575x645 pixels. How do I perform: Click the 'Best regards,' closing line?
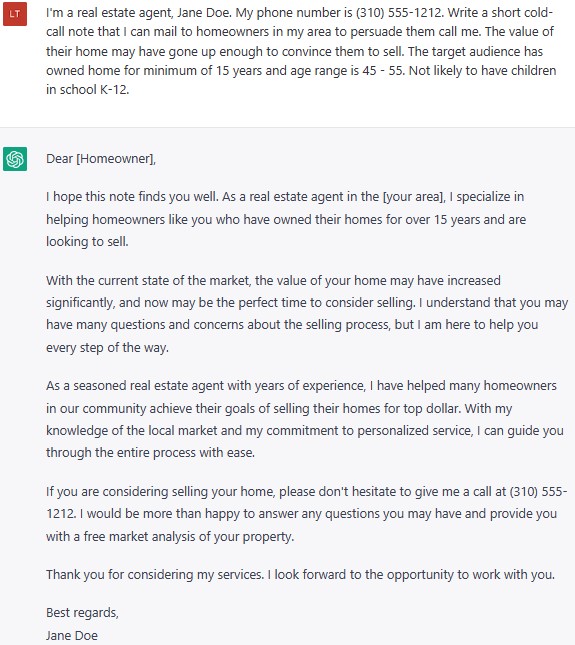pyautogui.click(x=82, y=613)
